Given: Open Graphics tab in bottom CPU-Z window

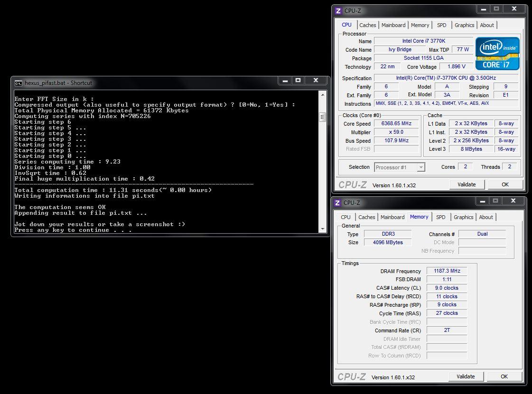Looking at the screenshot, I should (463, 217).
